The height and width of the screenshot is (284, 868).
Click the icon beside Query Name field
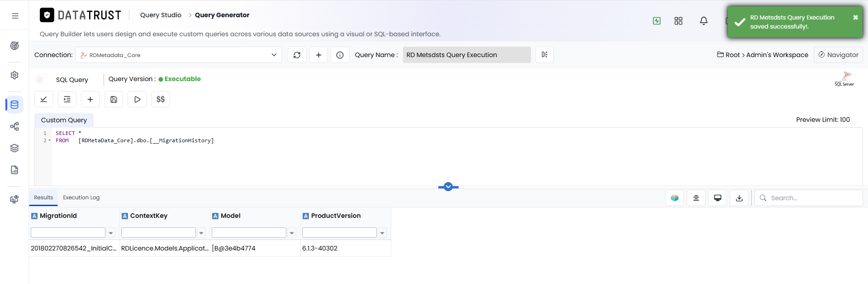point(545,55)
